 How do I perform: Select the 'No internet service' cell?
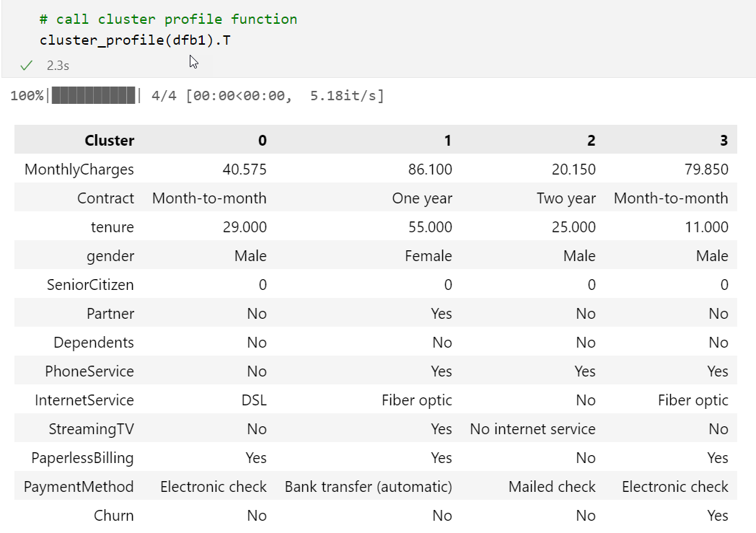pos(532,429)
